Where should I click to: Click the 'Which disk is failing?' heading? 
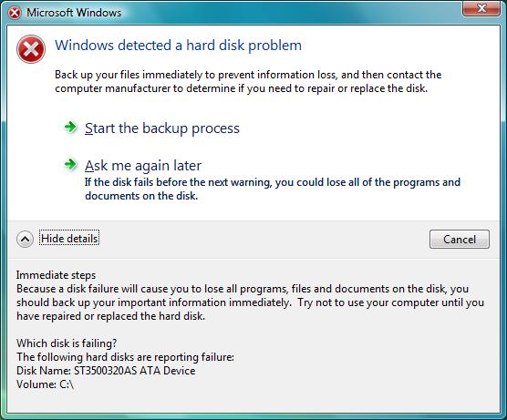(67, 343)
